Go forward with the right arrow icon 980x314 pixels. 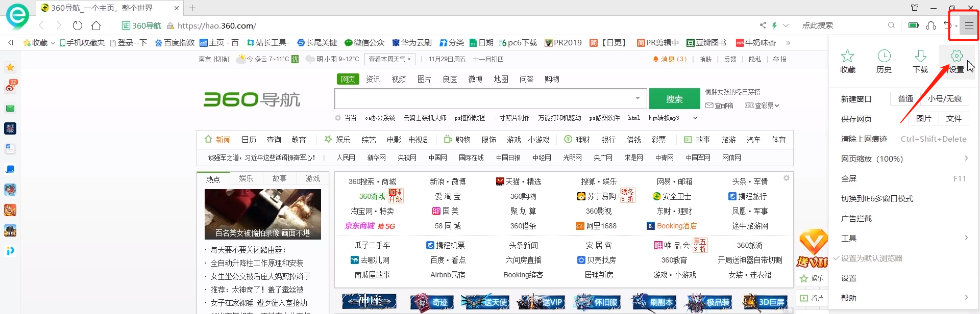pos(59,25)
